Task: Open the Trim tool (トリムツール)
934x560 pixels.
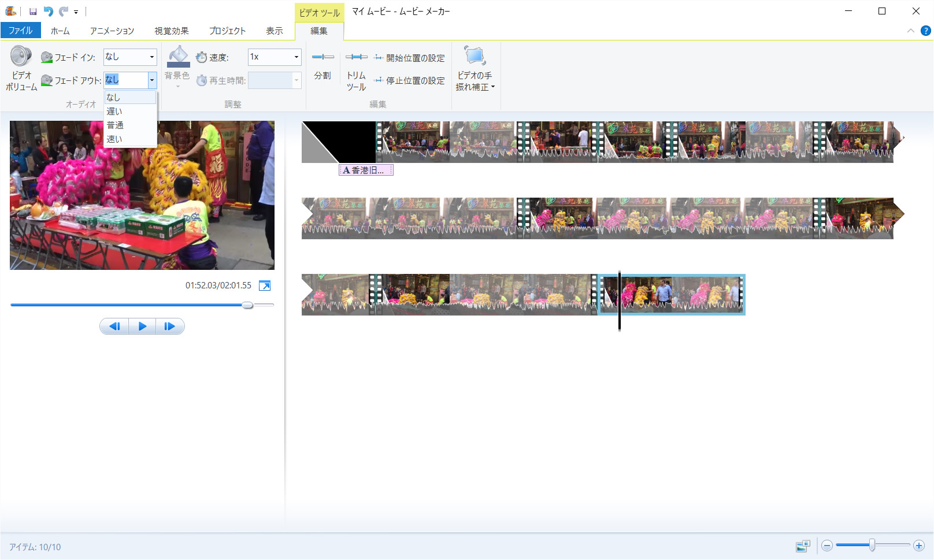Action: pos(356,57)
